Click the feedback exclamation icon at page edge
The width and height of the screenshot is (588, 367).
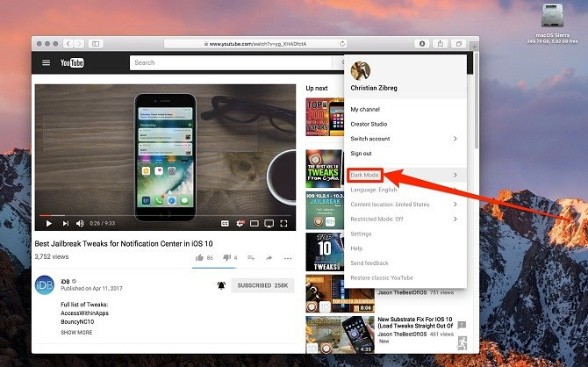(462, 325)
